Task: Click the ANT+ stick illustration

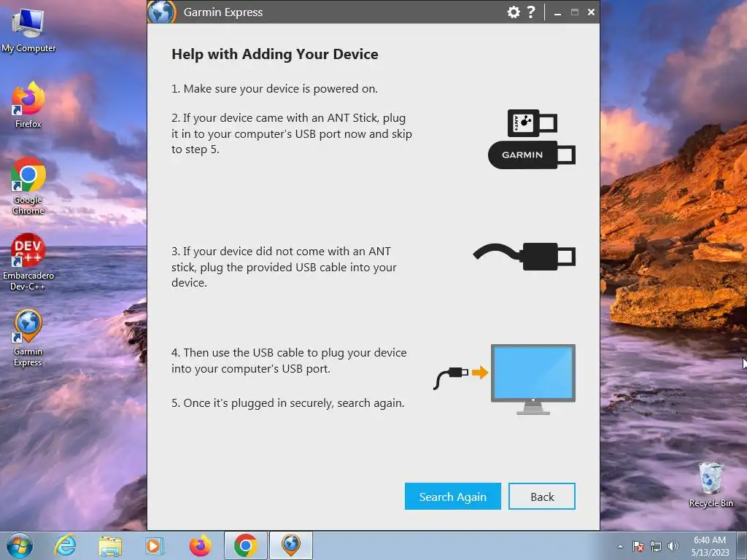Action: 532,122
